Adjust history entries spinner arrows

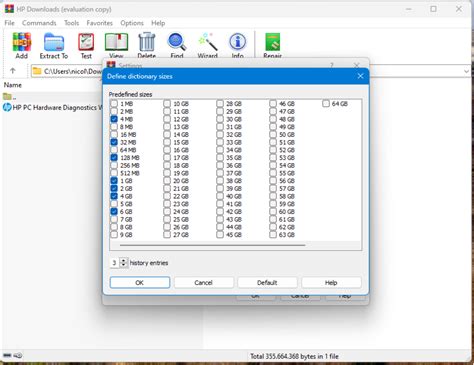[x=124, y=263]
